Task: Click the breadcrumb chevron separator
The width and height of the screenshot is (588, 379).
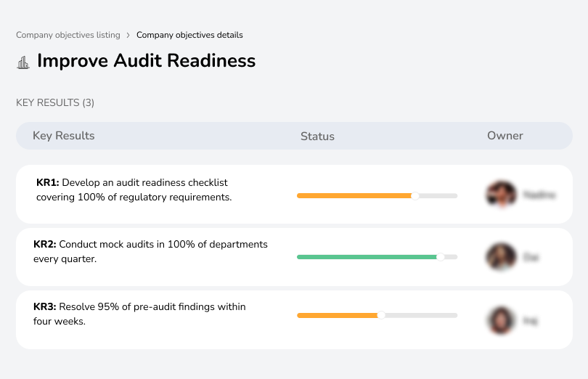Action: click(128, 36)
